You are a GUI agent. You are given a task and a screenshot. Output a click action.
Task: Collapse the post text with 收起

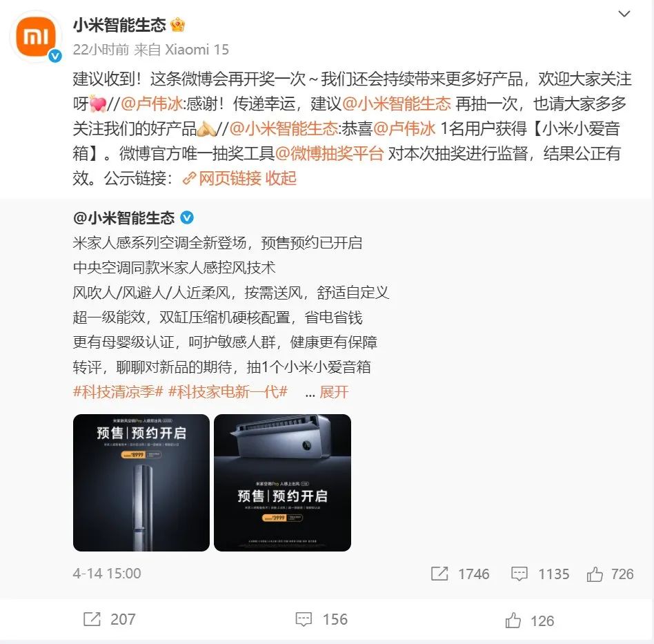click(x=281, y=179)
